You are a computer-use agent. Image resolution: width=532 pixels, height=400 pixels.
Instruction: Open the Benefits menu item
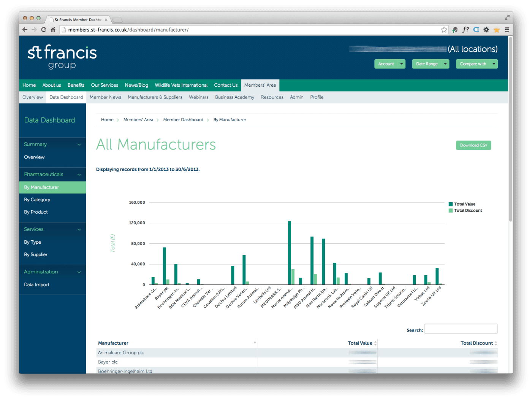point(76,85)
